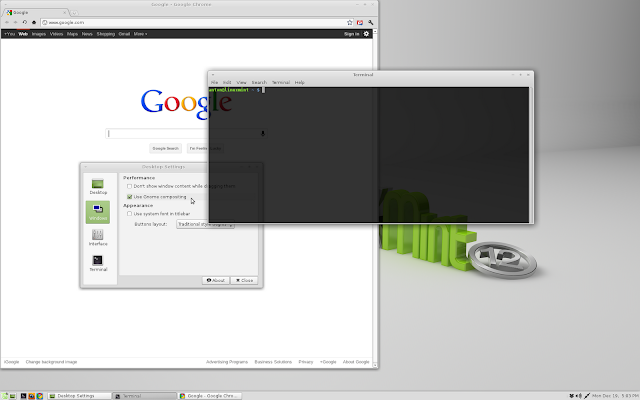This screenshot has height=400, width=640.
Task: Click the clock showing Mon Dec 19
Action: click(616, 396)
